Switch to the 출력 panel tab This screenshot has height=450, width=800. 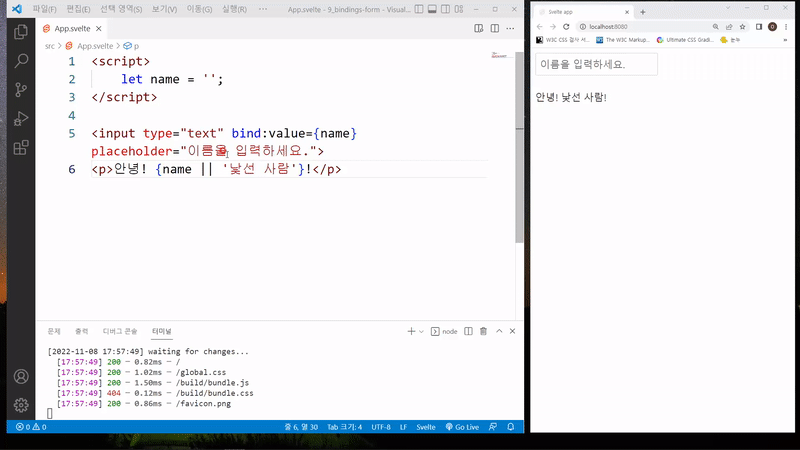coord(82,331)
